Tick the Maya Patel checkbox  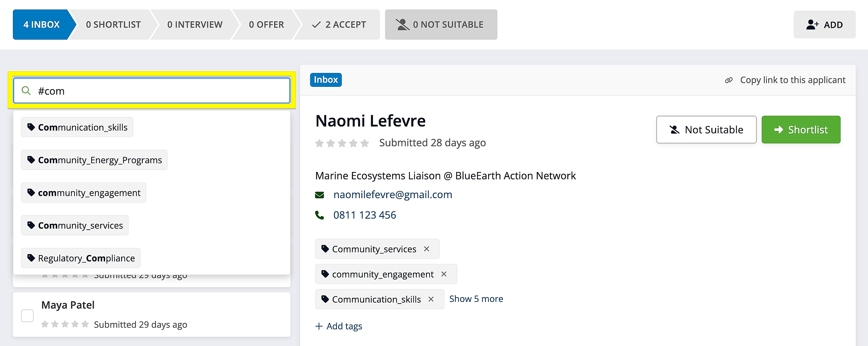27,315
